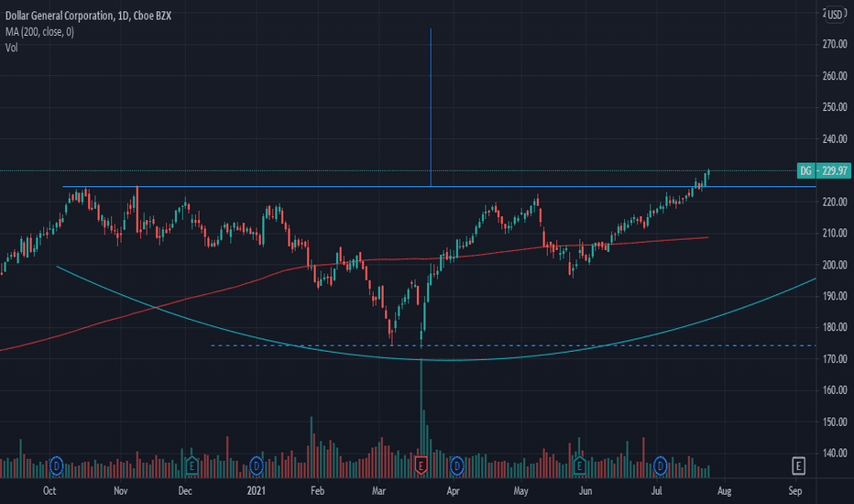
Task: Click the 150.00 price axis label
Action: click(x=835, y=422)
